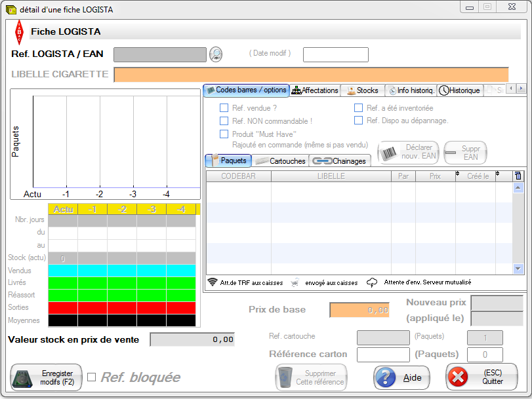Switch to the Affectations tab
532x399 pixels.
tap(316, 90)
